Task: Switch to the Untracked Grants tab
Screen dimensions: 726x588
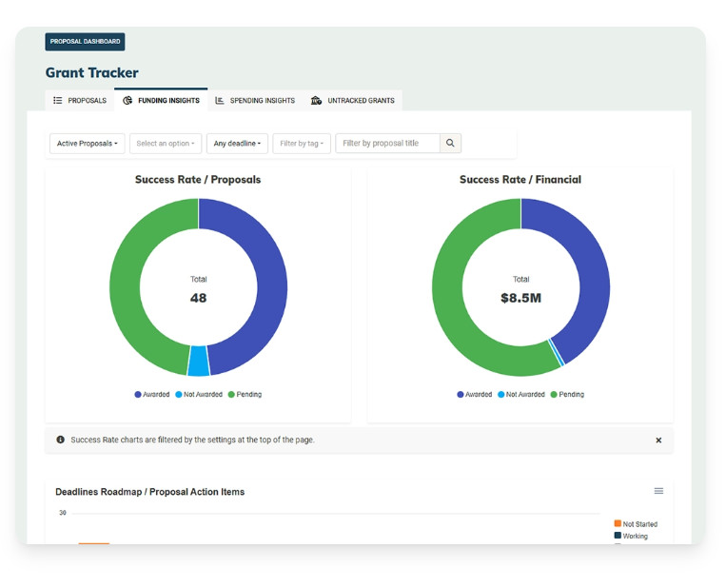Action: click(x=352, y=101)
